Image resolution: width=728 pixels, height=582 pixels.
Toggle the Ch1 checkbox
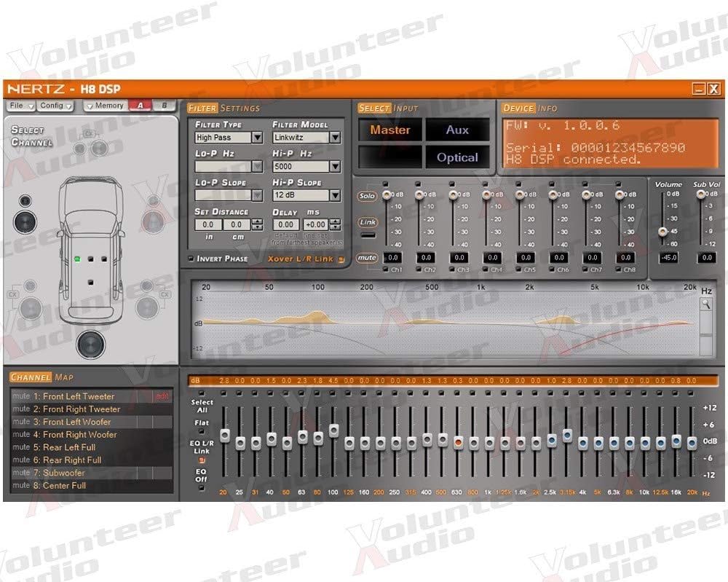point(385,270)
